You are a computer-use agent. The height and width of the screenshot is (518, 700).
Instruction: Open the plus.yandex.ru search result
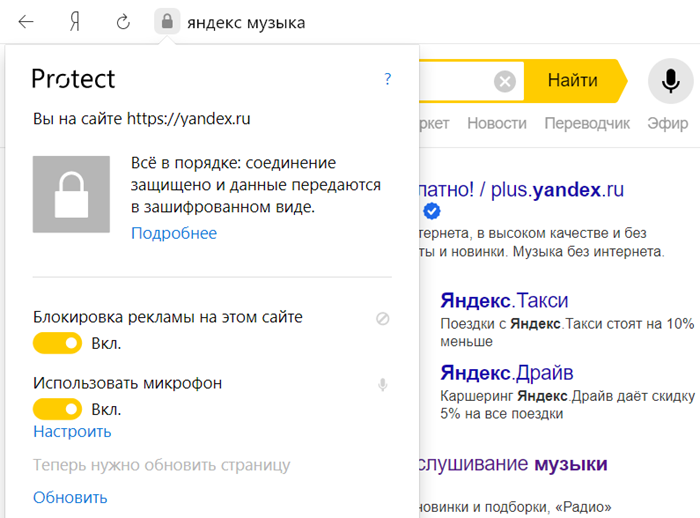tap(521, 189)
